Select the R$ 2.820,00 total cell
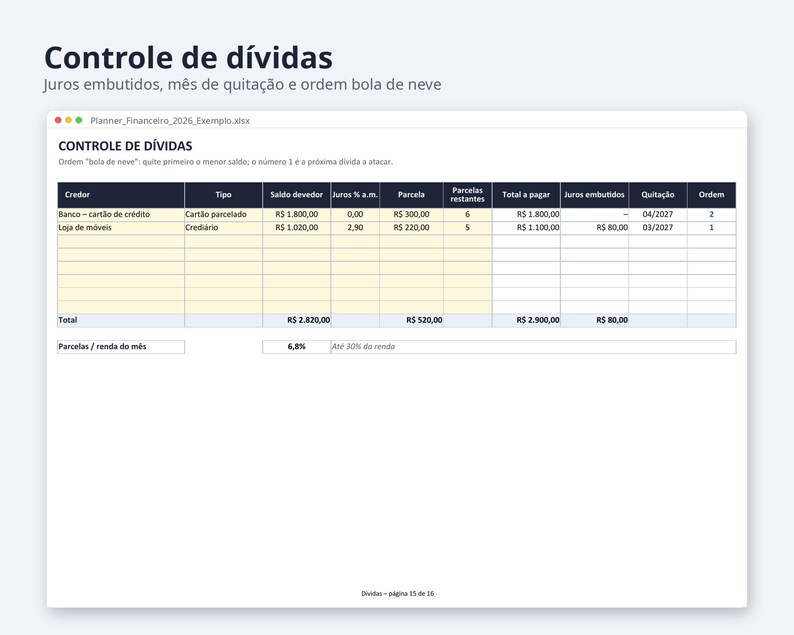 [296, 321]
